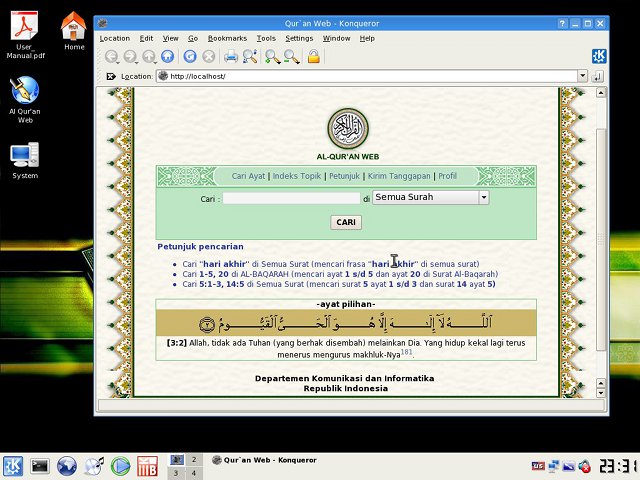Screen dimensions: 640x480
Task: Click the Go button beside location bar
Action: (597, 76)
